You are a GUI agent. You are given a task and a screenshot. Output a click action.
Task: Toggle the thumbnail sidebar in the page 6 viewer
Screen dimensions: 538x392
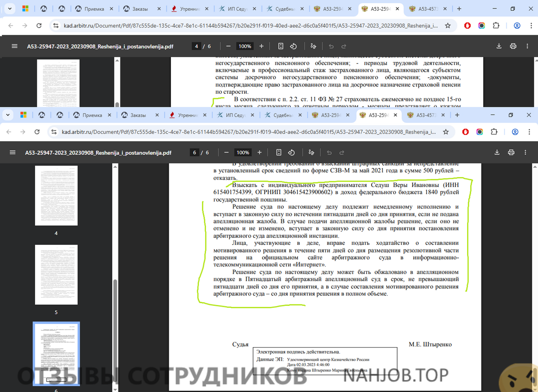(13, 152)
